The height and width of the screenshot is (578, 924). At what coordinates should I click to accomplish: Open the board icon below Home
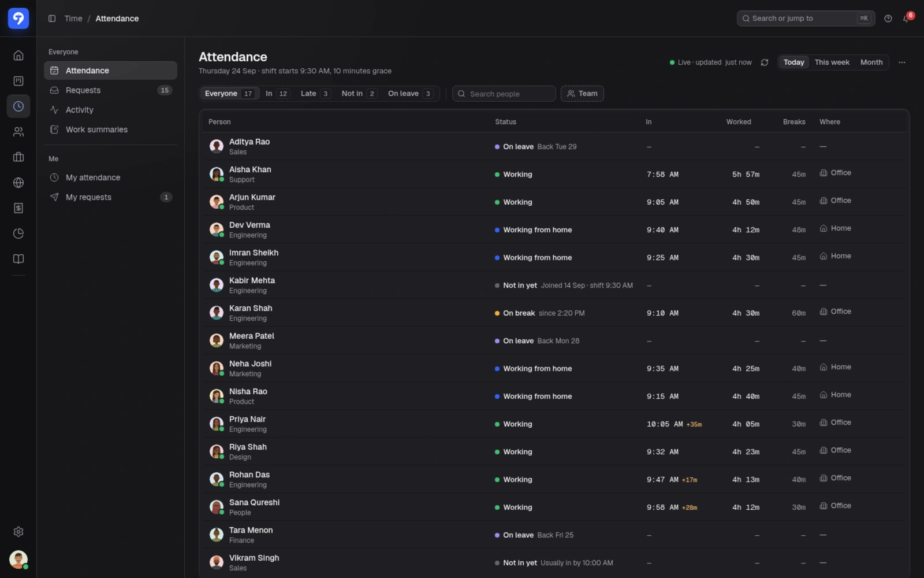[18, 81]
